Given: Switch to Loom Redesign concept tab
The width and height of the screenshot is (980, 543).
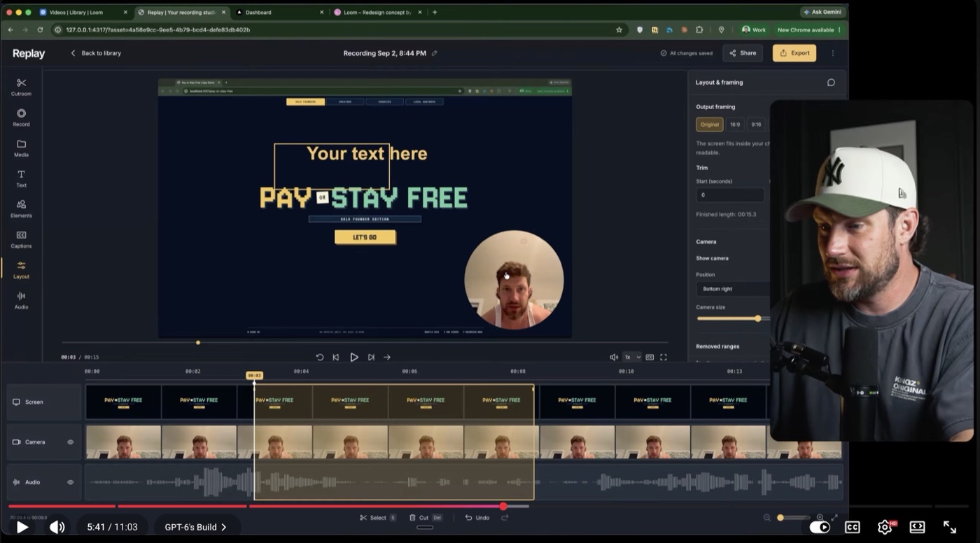Looking at the screenshot, I should 377,12.
